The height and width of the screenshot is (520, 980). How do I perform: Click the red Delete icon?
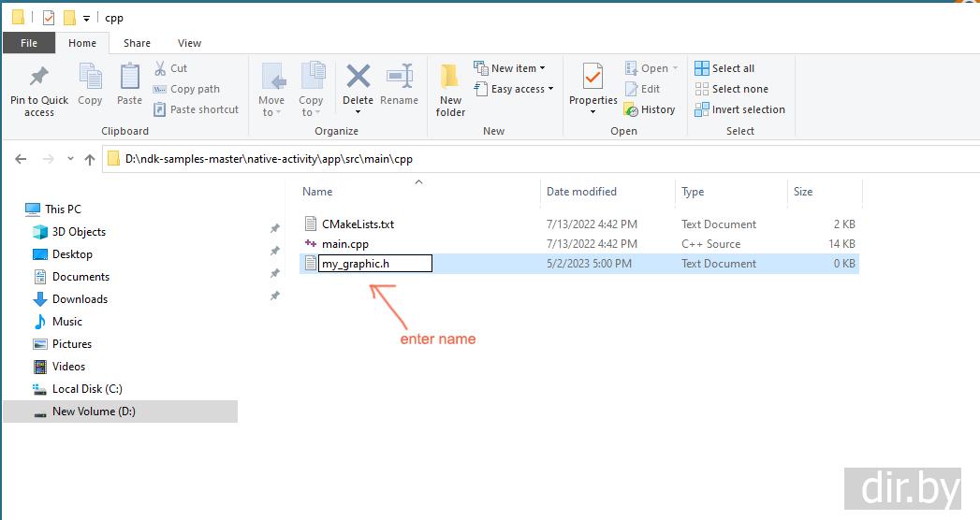tap(358, 78)
